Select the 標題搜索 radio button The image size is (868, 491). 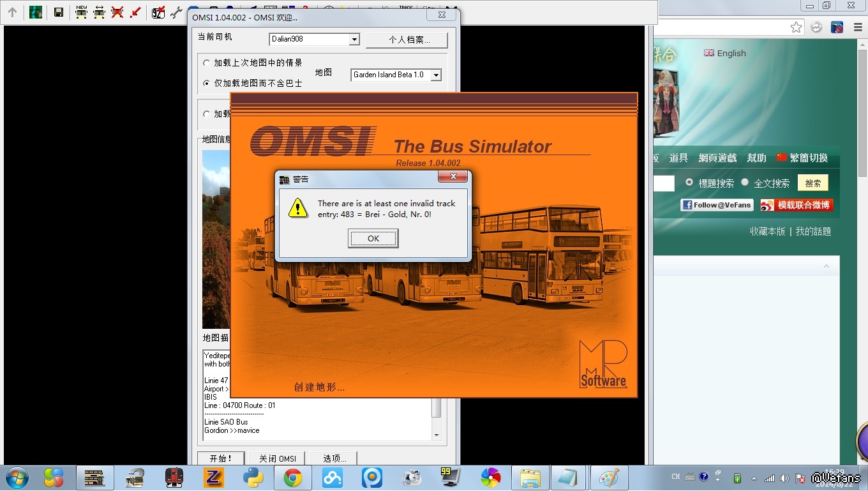pyautogui.click(x=689, y=183)
